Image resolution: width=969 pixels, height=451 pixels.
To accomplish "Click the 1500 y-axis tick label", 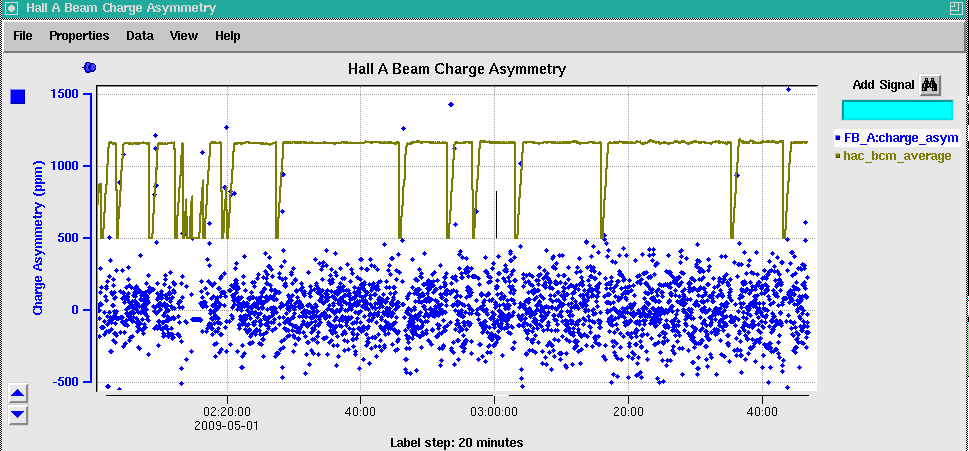I will 64,94.
